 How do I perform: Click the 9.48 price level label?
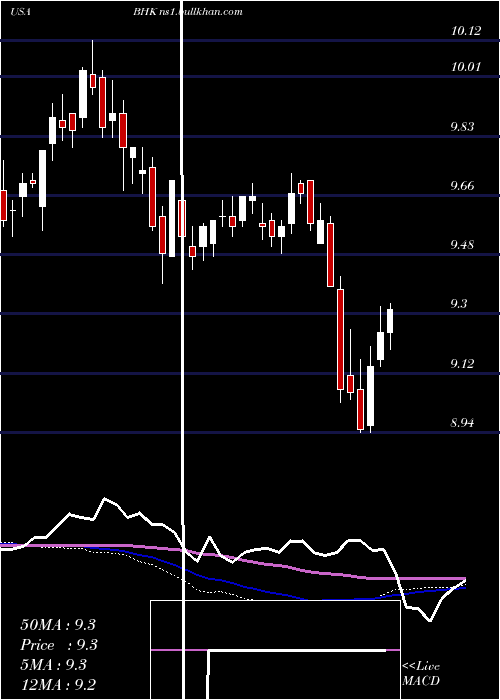tap(462, 245)
